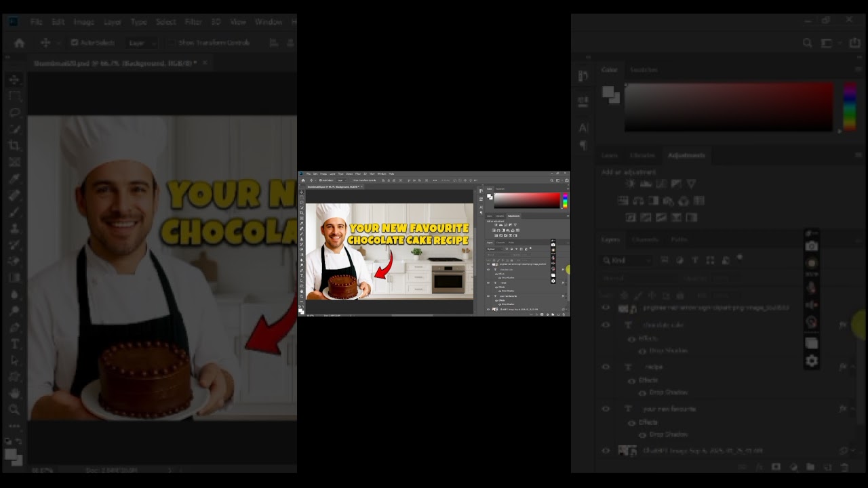Open the Libraries tab in the centered window
This screenshot has width=868, height=488.
(499, 216)
